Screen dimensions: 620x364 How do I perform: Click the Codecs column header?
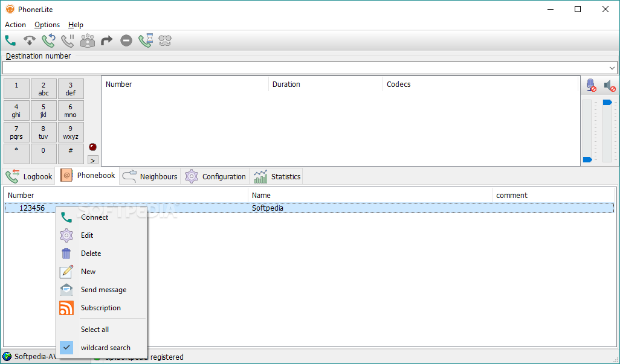point(480,85)
